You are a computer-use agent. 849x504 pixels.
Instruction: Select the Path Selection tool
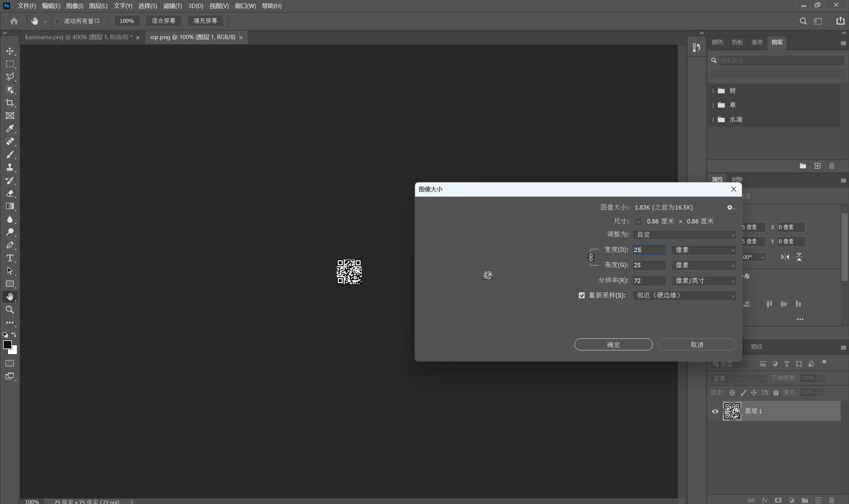tap(10, 271)
